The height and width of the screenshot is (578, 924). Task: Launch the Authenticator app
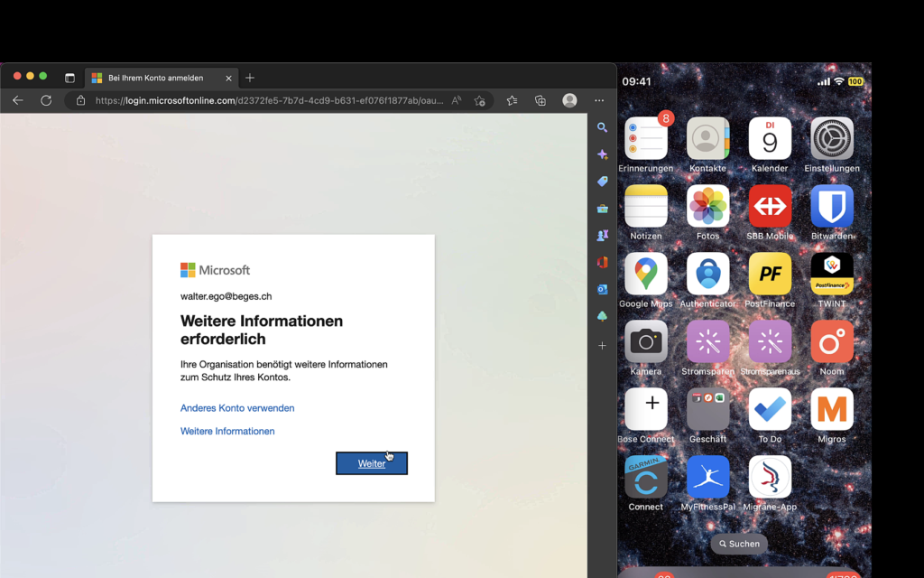pyautogui.click(x=707, y=275)
